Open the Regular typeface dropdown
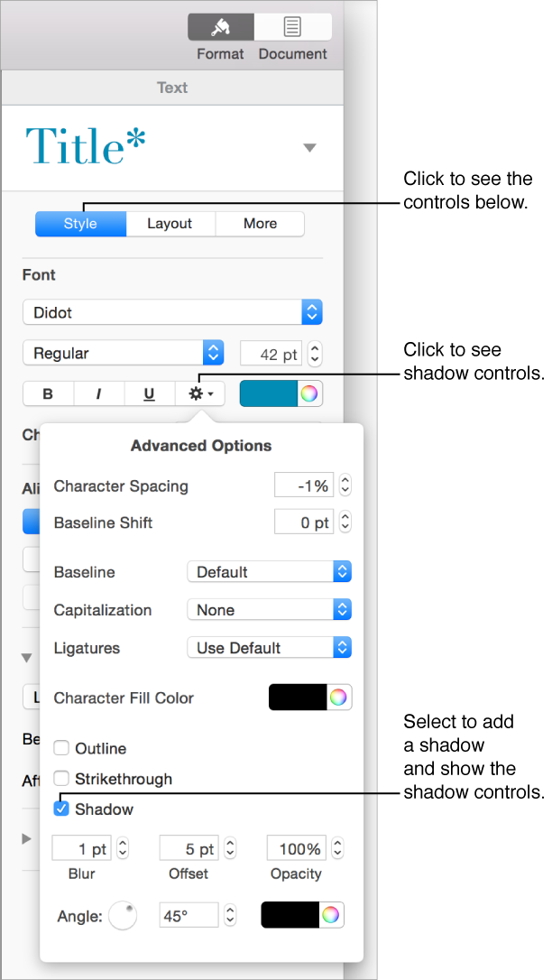This screenshot has width=552, height=980. (x=123, y=353)
